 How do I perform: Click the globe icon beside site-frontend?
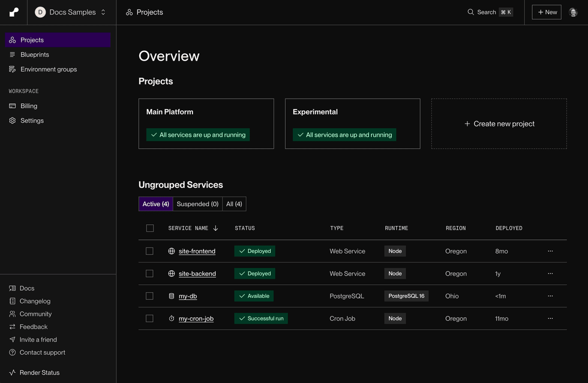click(172, 251)
